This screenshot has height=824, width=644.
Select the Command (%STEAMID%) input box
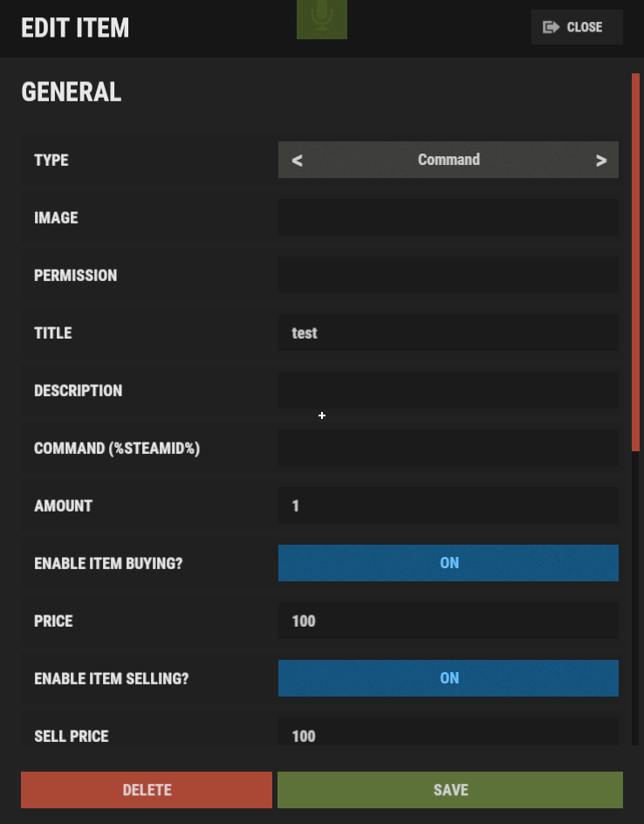[x=449, y=448]
